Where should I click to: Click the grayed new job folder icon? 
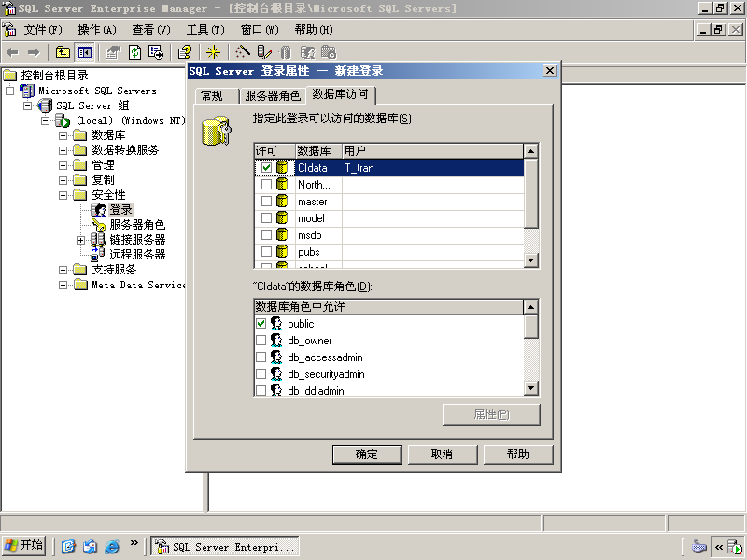[329, 52]
